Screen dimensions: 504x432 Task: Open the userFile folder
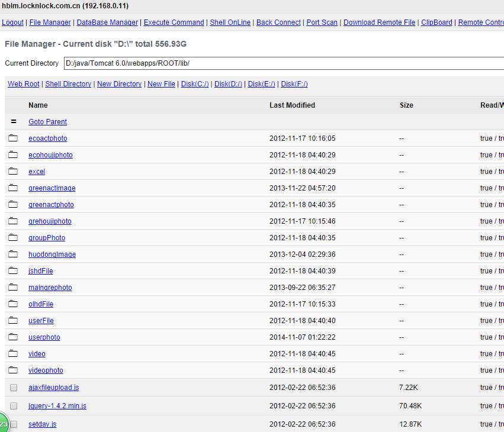(x=41, y=321)
